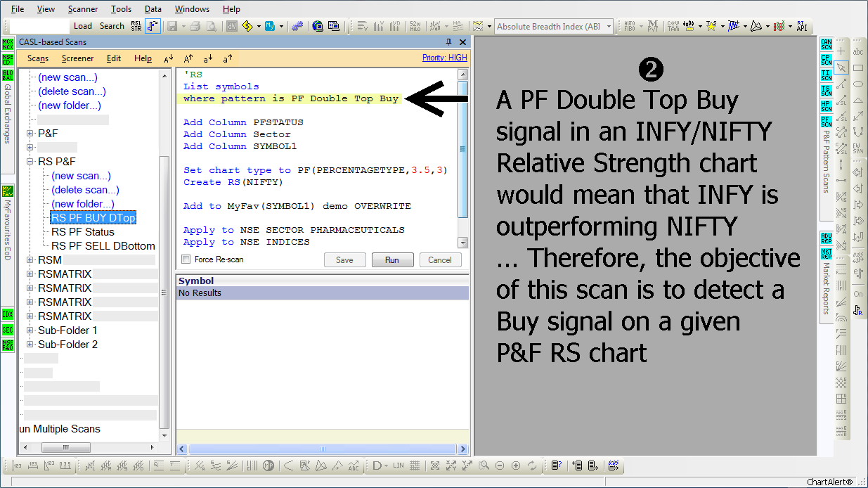Click the SEC sector sidebar icon
Viewport: 868px width, 488px height.
click(8, 330)
